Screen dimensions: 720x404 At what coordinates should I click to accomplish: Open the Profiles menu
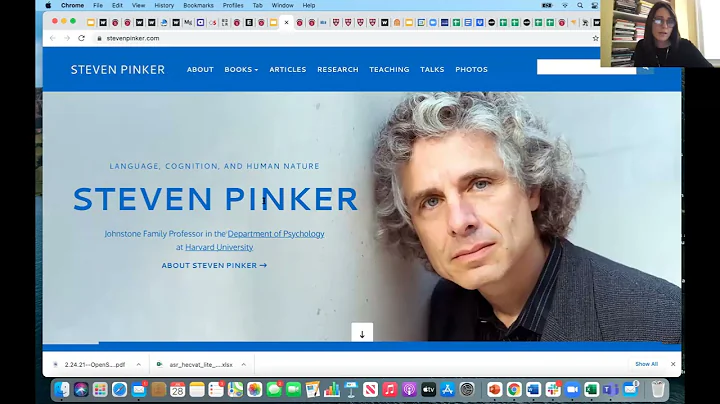pyautogui.click(x=233, y=6)
